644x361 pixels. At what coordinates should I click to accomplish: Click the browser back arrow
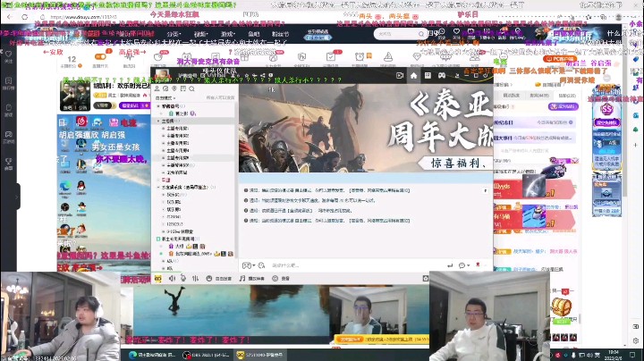(x=10, y=17)
